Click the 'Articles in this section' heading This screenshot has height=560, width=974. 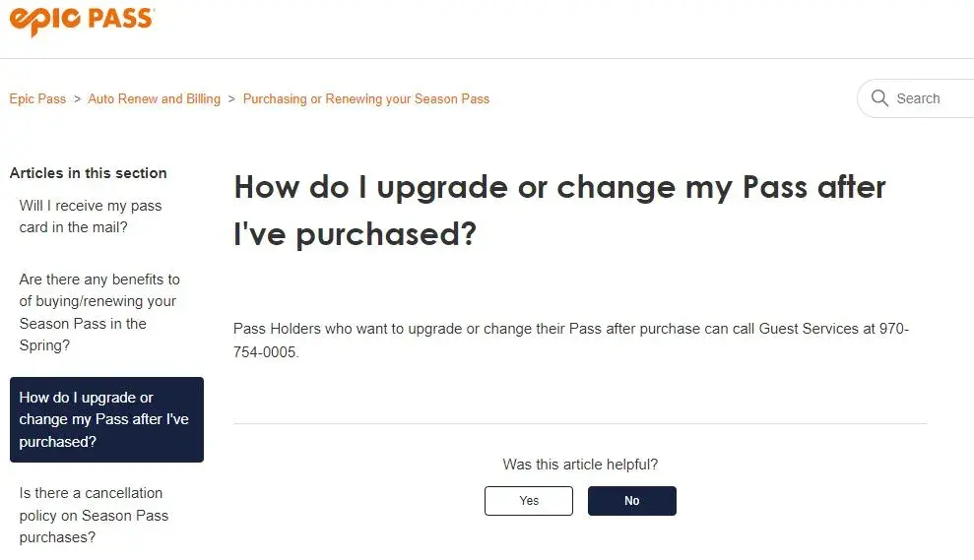[x=88, y=173]
